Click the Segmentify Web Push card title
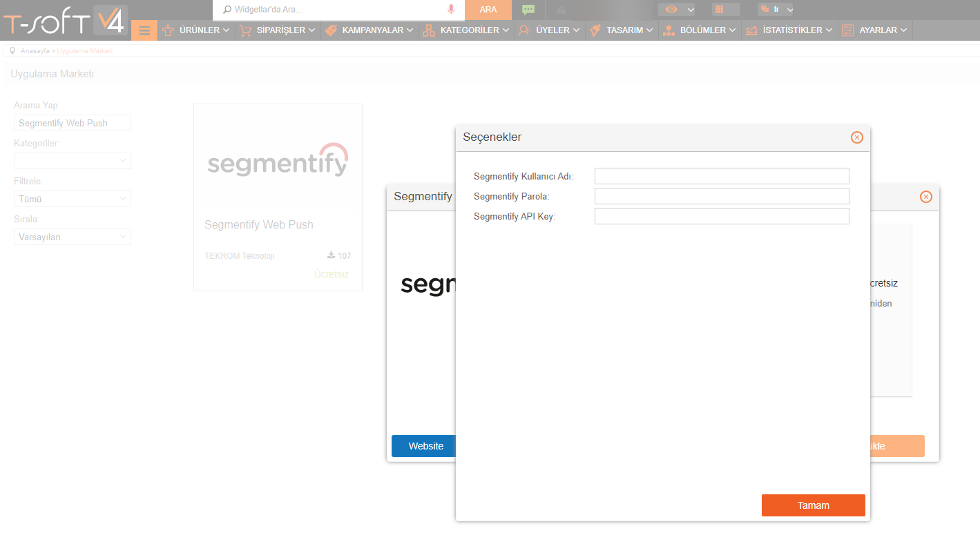Screen dimensions: 980x553 259,224
